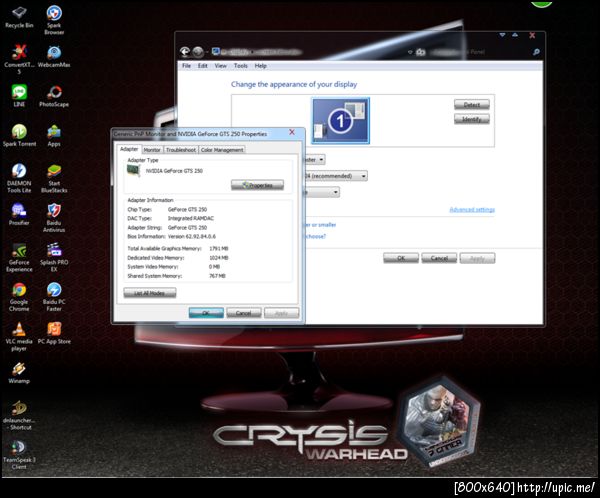Click the List All Modes button

150,293
